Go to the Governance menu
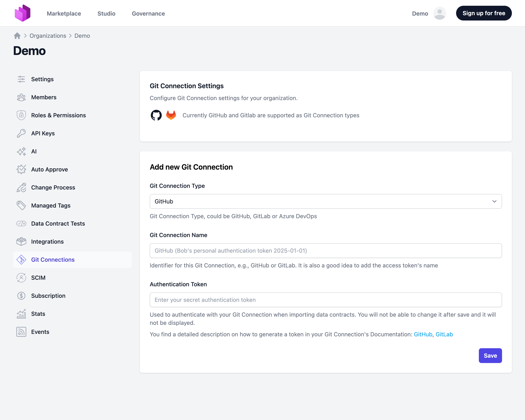Viewport: 525px width, 420px height. tap(148, 14)
